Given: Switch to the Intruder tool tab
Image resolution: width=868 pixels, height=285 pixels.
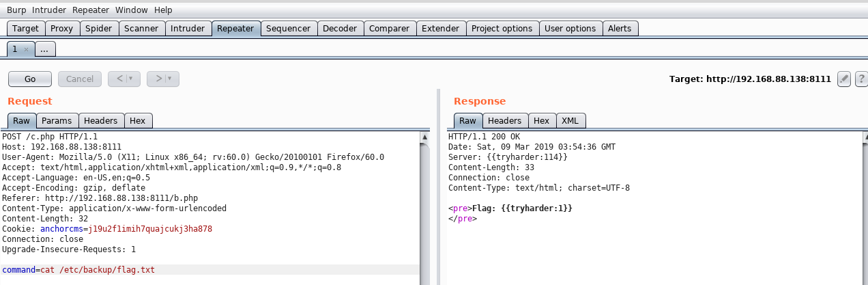Looking at the screenshot, I should (188, 29).
